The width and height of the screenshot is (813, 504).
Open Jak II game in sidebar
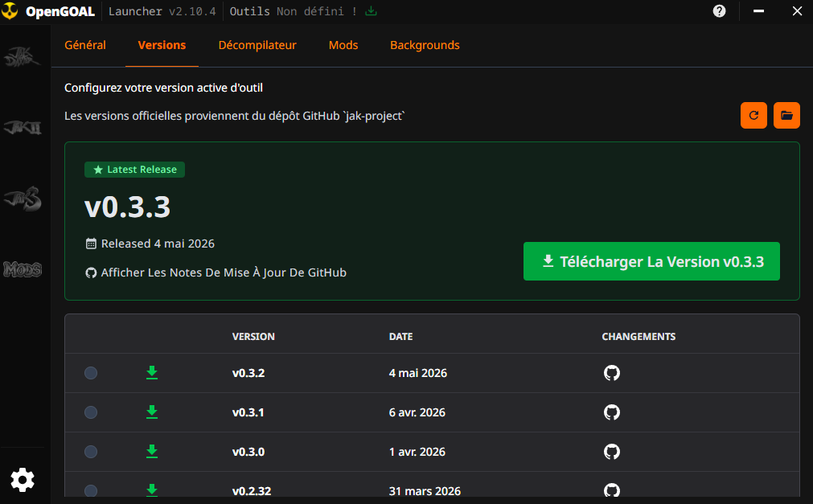click(23, 127)
